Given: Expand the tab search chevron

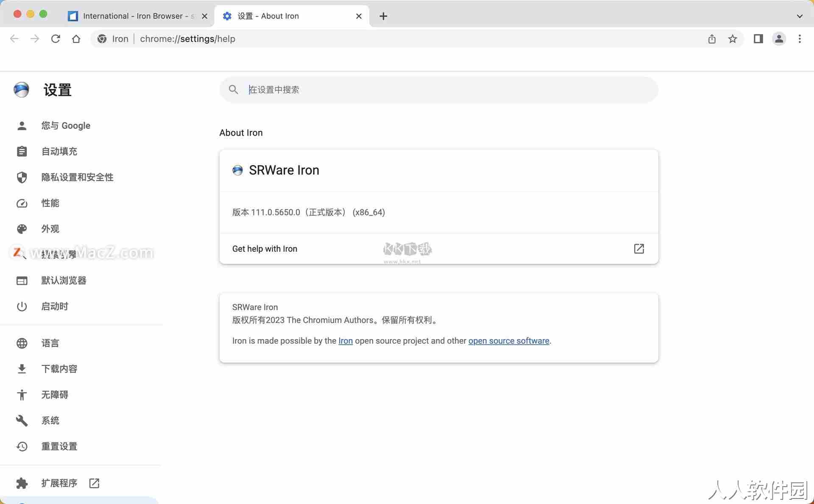Looking at the screenshot, I should [x=800, y=16].
